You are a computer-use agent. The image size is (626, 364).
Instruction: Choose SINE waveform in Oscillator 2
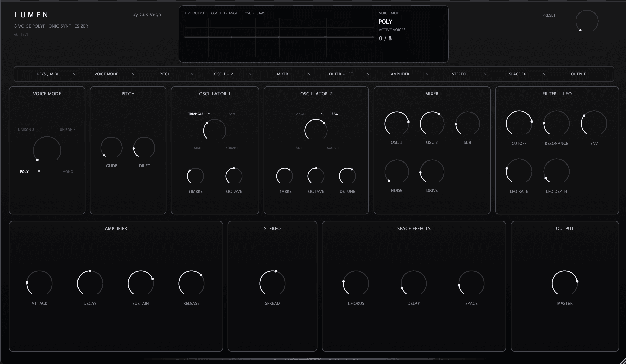pos(299,148)
